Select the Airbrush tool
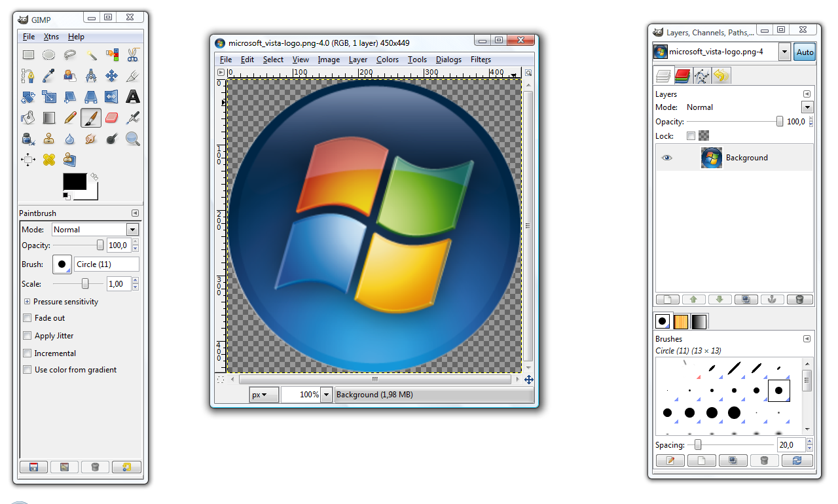This screenshot has height=504, width=838. 133,118
